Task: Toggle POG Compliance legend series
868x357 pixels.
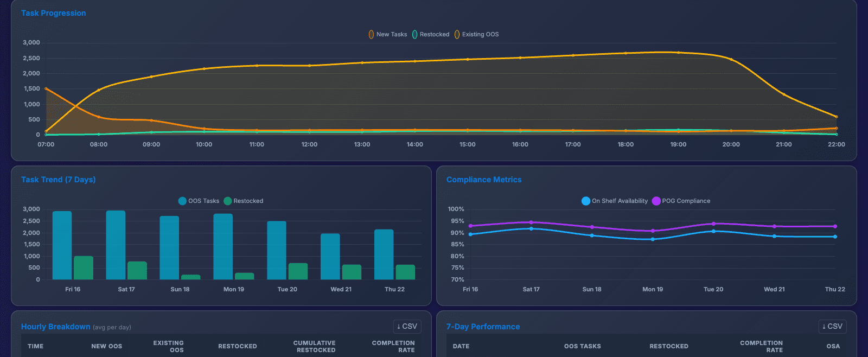Action: click(681, 201)
